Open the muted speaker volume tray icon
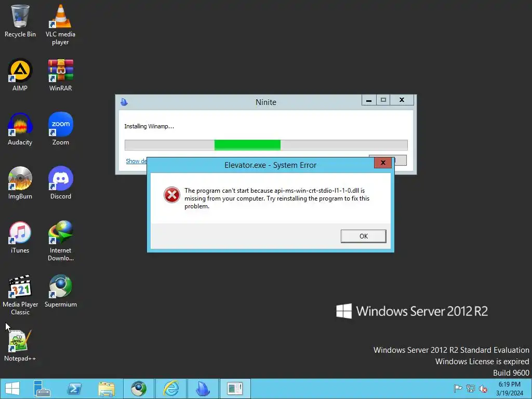Viewport: 532px width, 399px height. coord(483,389)
